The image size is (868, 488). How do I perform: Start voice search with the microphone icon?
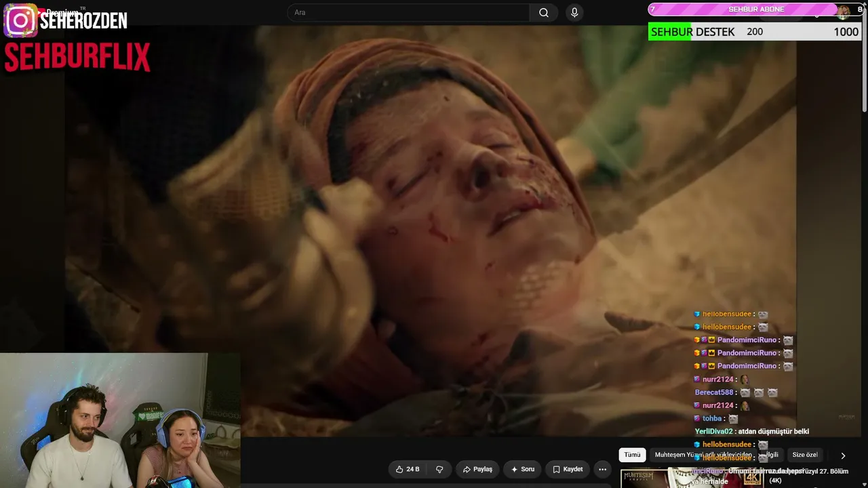click(574, 13)
